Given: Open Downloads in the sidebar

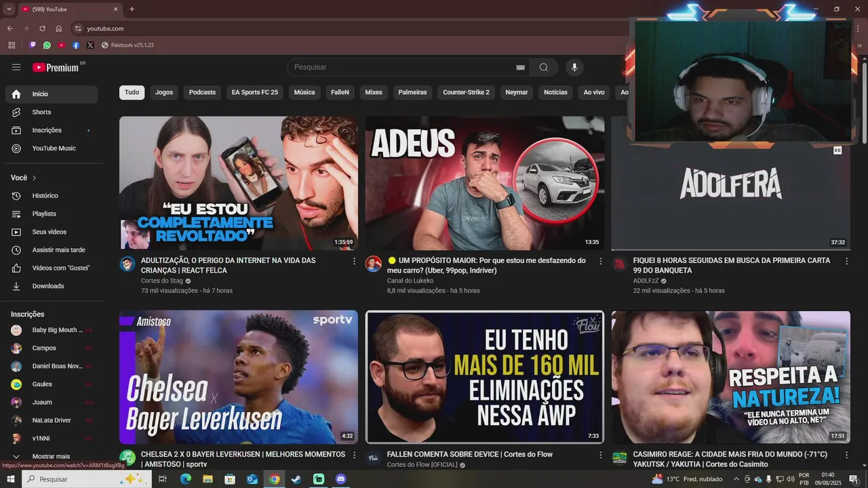Looking at the screenshot, I should (x=52, y=286).
